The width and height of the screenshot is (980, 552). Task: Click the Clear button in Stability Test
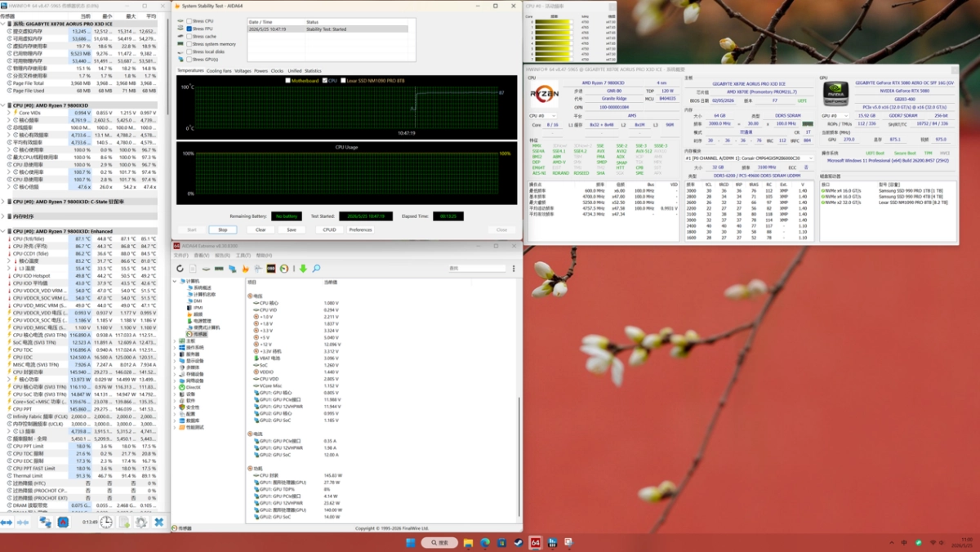(261, 229)
